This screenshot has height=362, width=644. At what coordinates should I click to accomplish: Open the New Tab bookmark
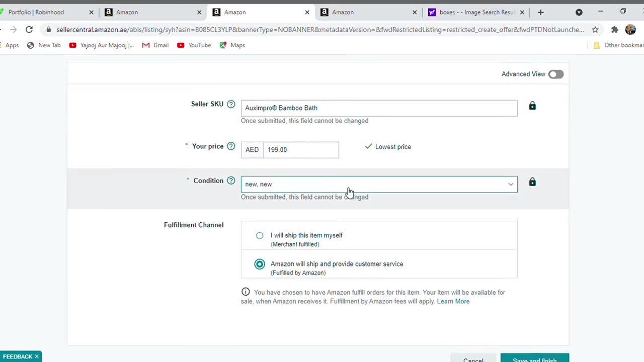coord(44,45)
